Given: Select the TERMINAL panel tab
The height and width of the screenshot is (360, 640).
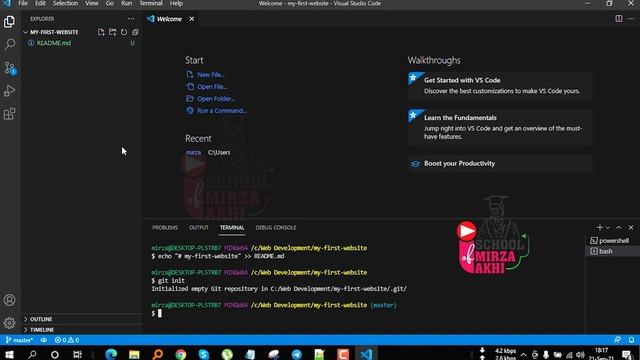Looking at the screenshot, I should click(x=232, y=227).
